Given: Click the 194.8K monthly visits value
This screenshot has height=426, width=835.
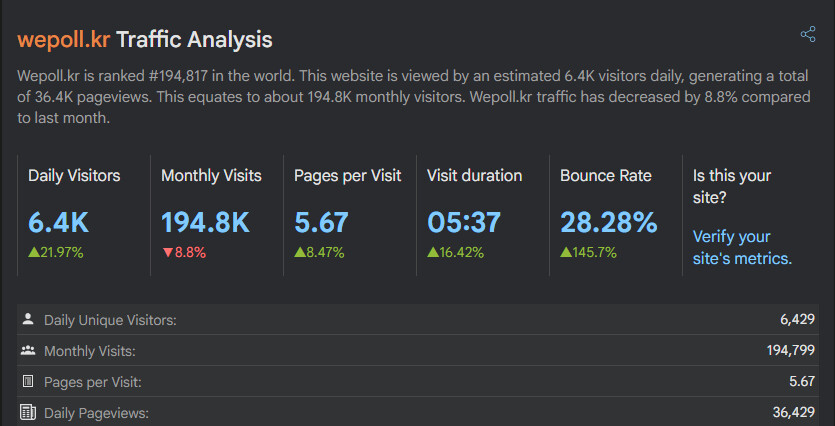Looking at the screenshot, I should 206,222.
